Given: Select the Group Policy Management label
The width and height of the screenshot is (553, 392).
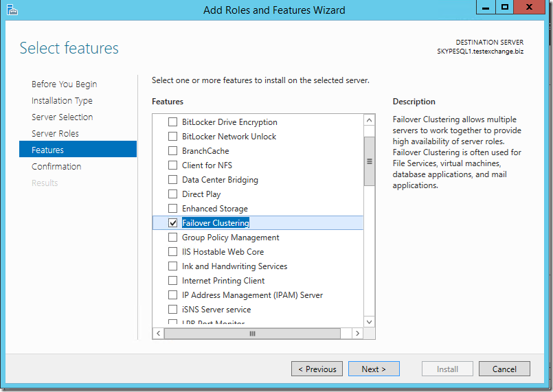Looking at the screenshot, I should [231, 238].
